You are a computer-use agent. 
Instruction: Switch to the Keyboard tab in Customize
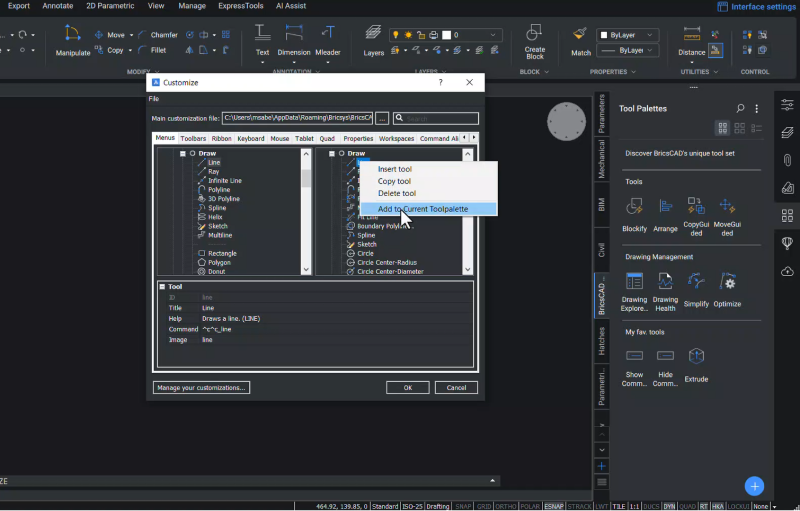251,138
